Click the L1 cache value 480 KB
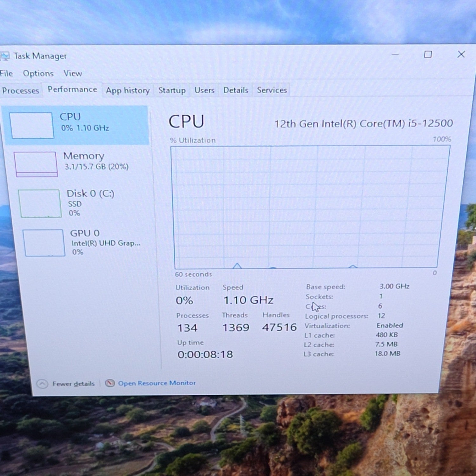The width and height of the screenshot is (476, 476). [387, 335]
